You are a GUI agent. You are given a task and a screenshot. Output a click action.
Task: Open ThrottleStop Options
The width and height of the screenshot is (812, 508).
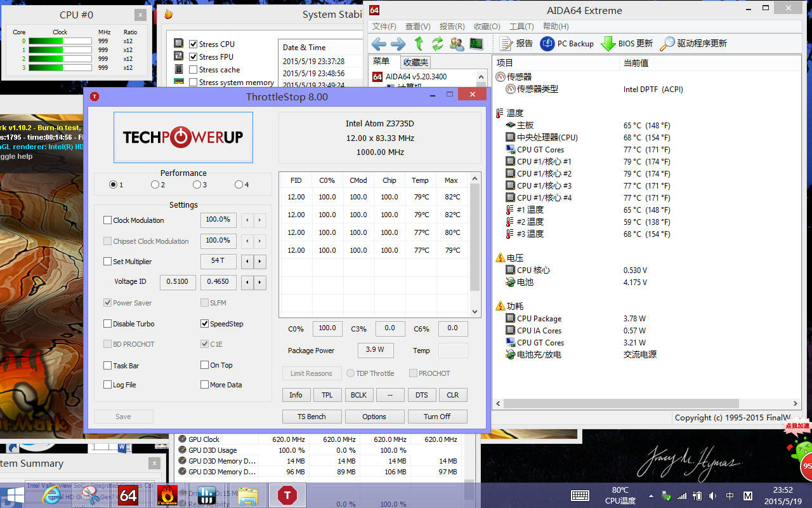click(x=374, y=417)
